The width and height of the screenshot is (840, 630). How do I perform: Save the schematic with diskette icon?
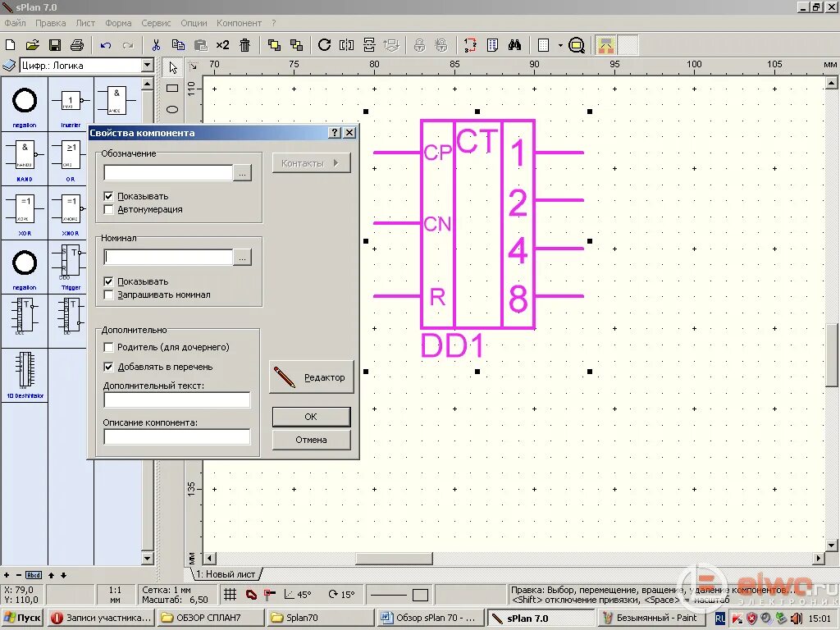tap(55, 45)
